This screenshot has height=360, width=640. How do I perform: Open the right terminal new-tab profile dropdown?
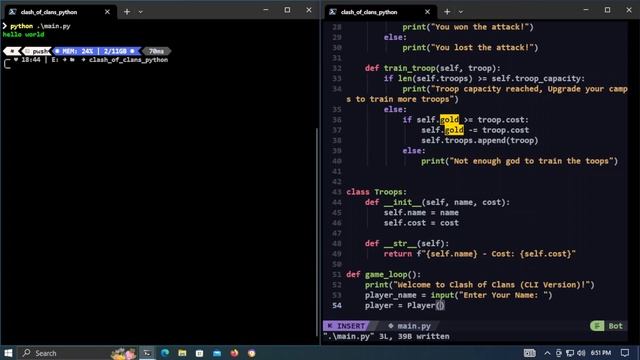(460, 12)
